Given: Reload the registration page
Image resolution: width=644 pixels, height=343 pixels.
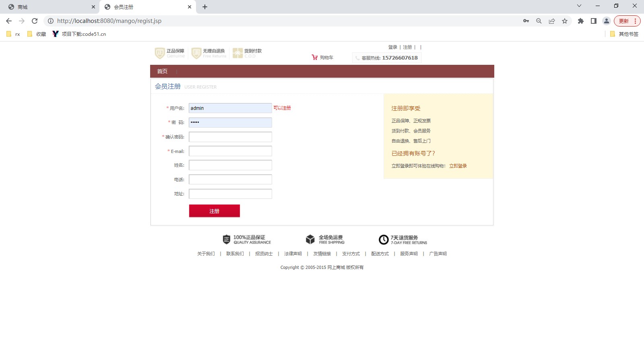Looking at the screenshot, I should click(35, 21).
